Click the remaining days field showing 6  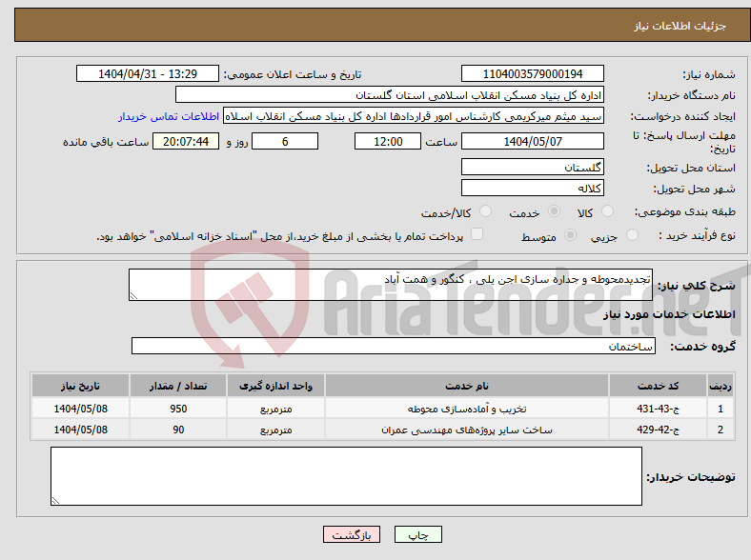[x=285, y=142]
